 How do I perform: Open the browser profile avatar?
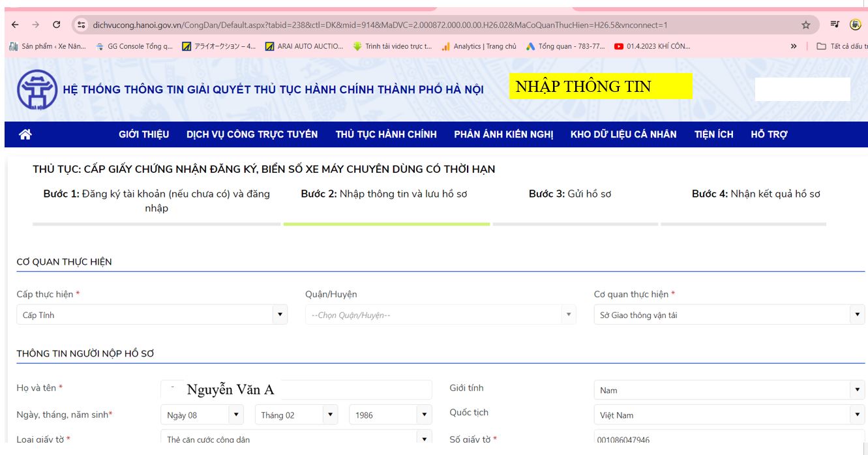856,25
